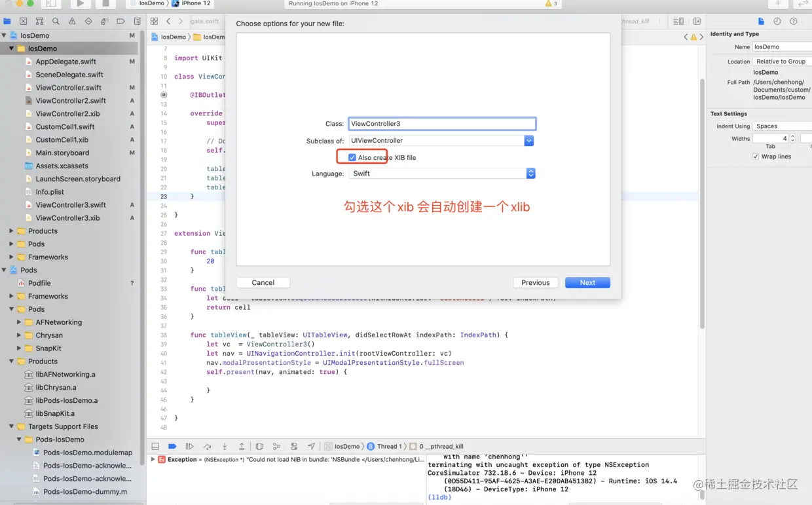Open related items grid icon in editor
812x505 pixels.
pyautogui.click(x=155, y=21)
